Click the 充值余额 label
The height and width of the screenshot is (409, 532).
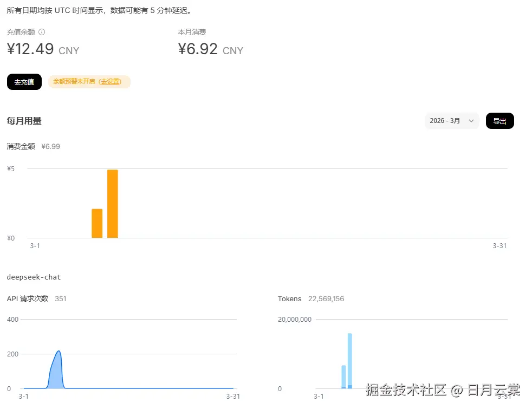click(x=21, y=32)
